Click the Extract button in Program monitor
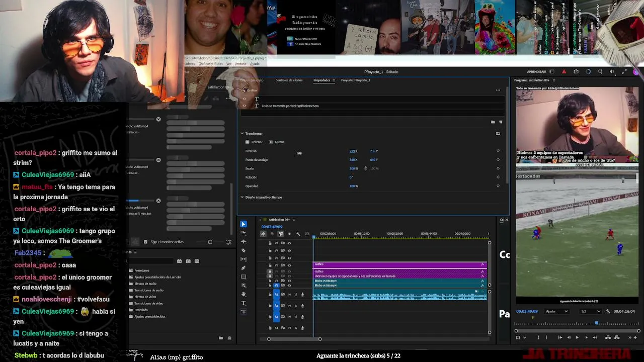 (x=616, y=337)
